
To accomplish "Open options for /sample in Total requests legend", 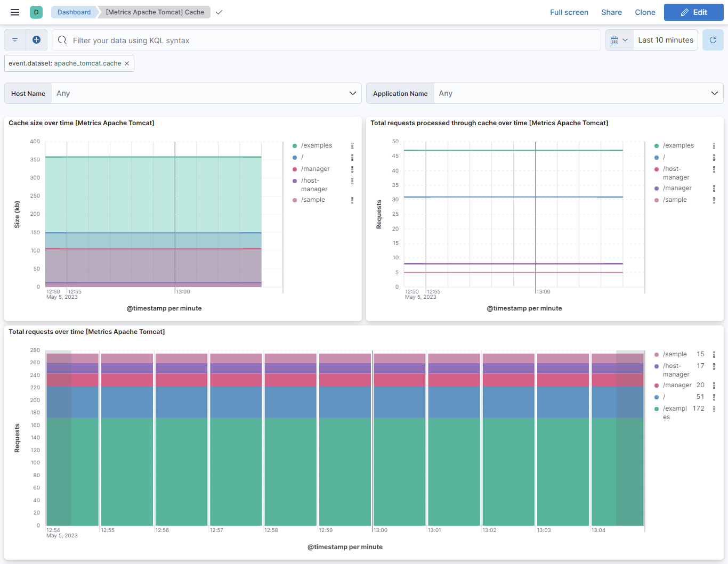I will click(x=714, y=355).
